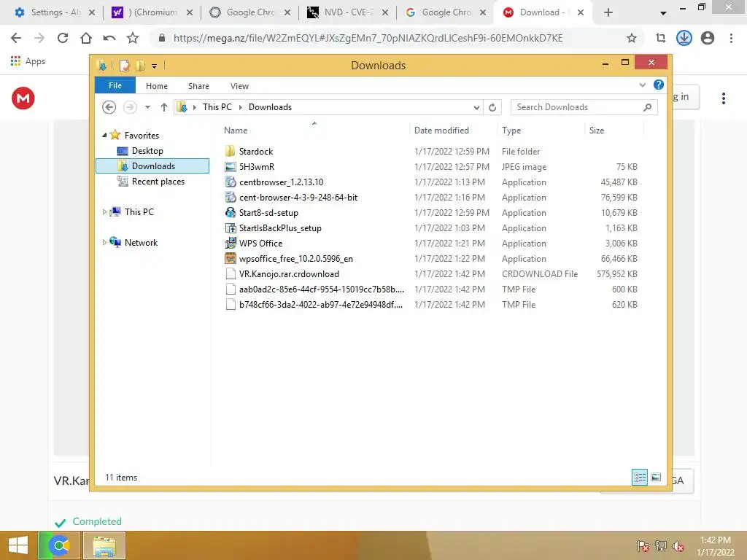Click Apps bookmarks shortcut
Viewport: 747px width, 560px height.
[x=28, y=61]
